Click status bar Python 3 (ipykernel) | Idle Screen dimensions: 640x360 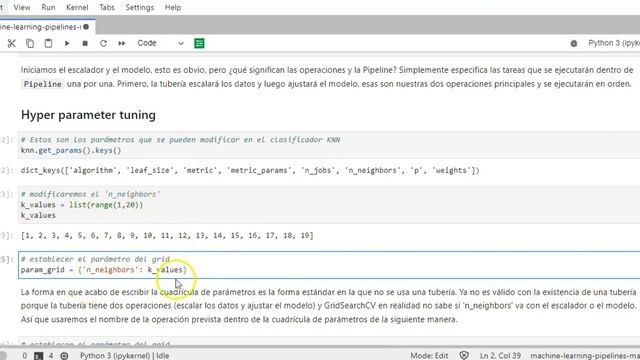click(124, 356)
